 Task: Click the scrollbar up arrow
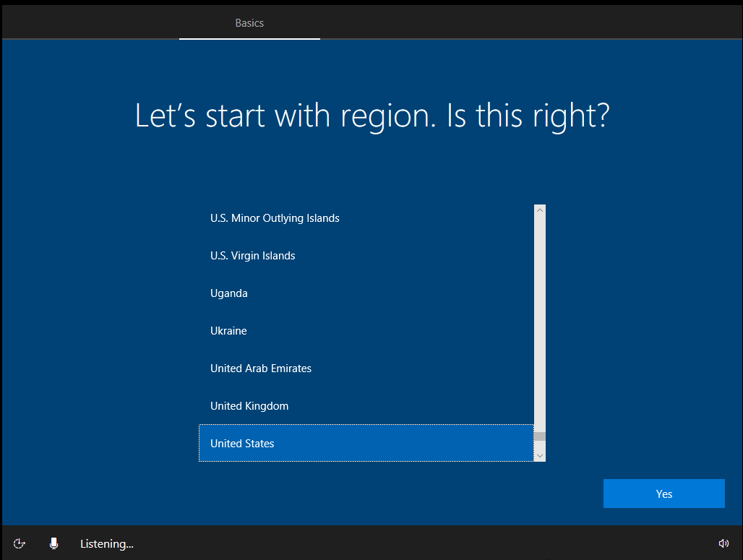pyautogui.click(x=540, y=210)
